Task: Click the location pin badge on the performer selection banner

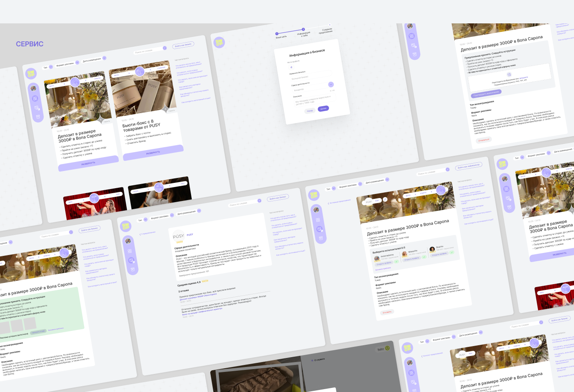Action: pyautogui.click(x=441, y=189)
